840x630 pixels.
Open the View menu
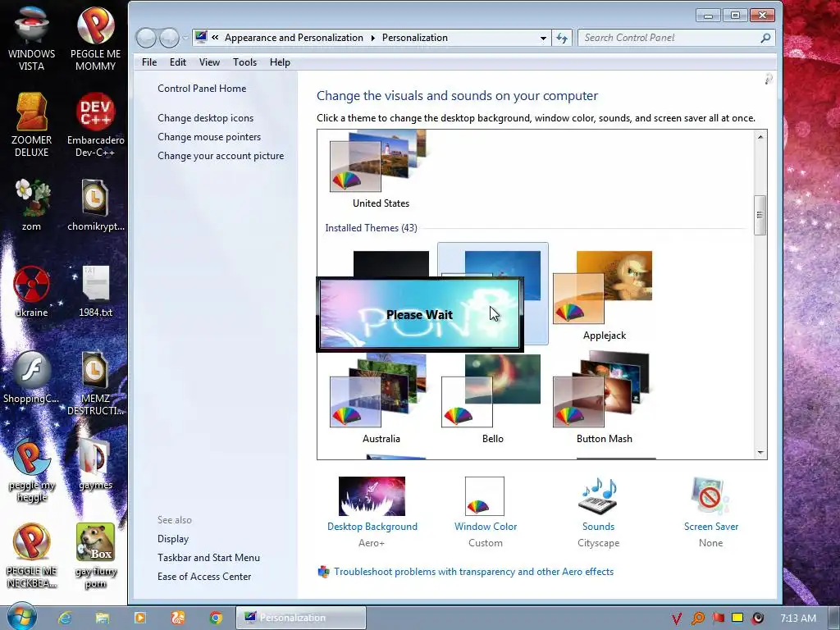pos(209,62)
